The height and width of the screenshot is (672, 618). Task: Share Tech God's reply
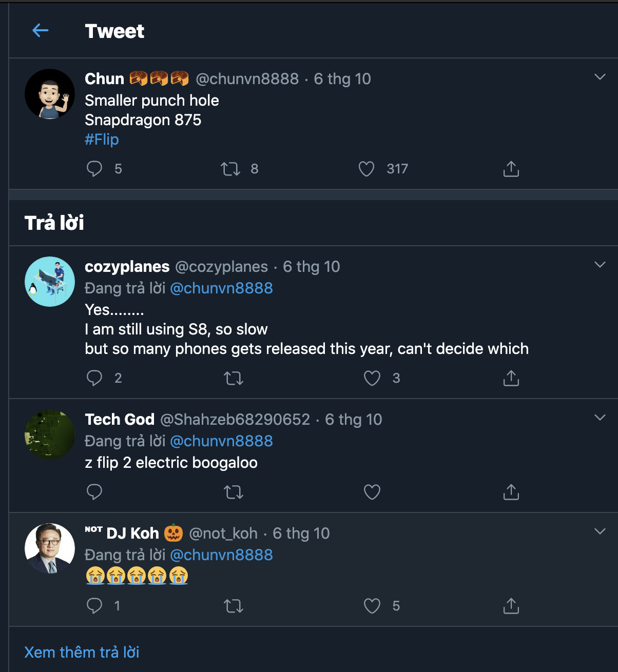pos(511,492)
